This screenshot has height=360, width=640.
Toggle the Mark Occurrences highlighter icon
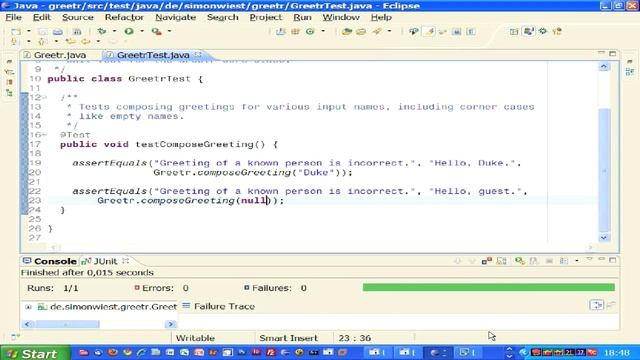tap(429, 31)
